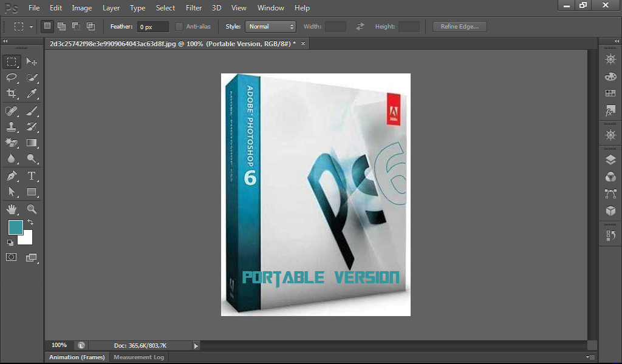Open the Color panel palette icon
Screen dimensions: 622x364
tap(610, 76)
